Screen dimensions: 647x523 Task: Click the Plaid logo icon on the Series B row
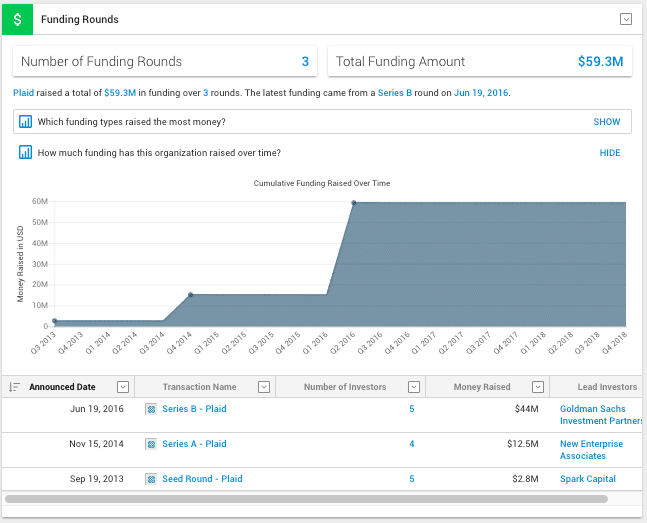point(151,409)
